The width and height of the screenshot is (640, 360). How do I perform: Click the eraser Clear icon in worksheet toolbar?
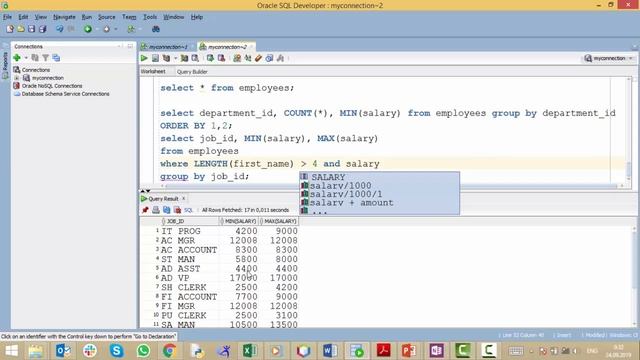[258, 58]
